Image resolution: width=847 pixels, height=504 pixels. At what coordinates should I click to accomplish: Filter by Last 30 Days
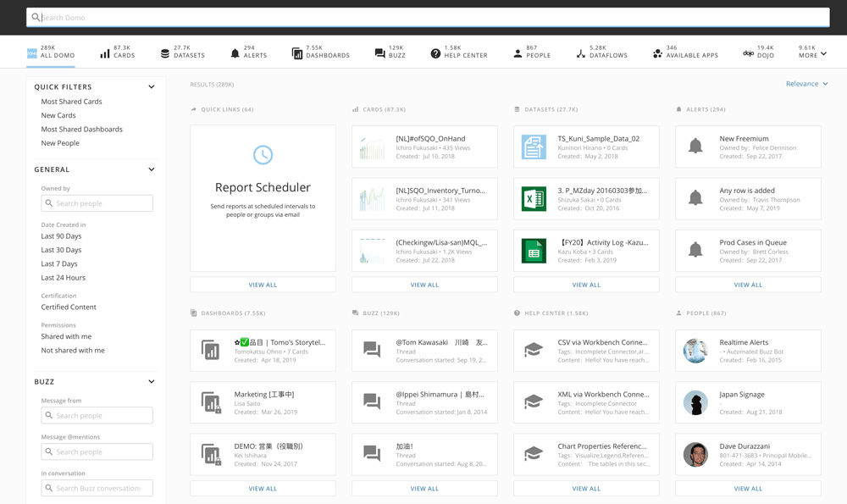(61, 250)
